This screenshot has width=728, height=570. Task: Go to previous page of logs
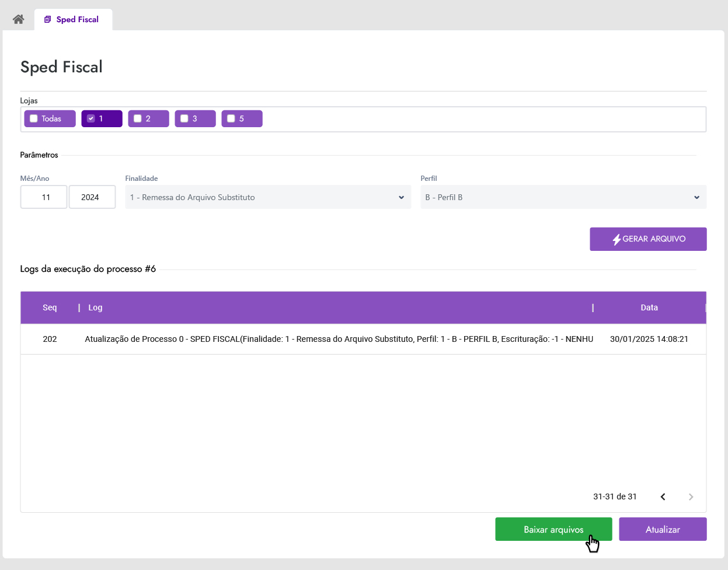pyautogui.click(x=663, y=497)
